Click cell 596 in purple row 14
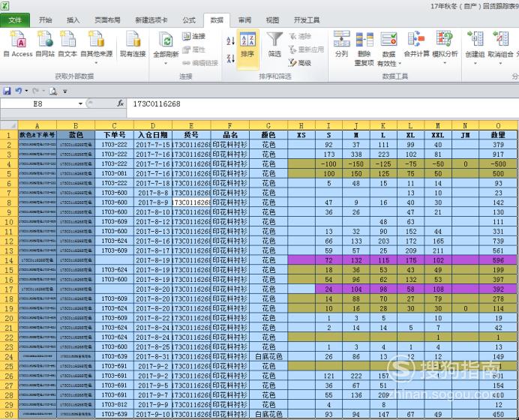The height and width of the screenshot is (420, 519). [498, 260]
